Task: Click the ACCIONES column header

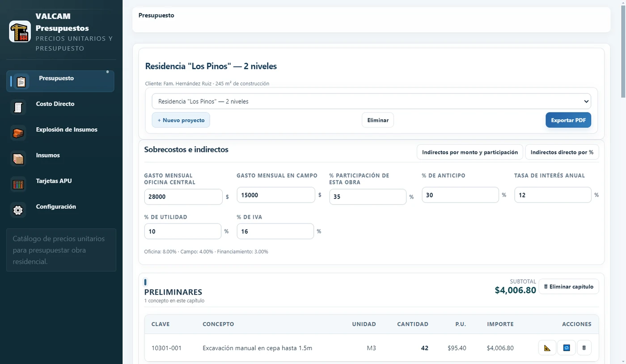Action: (x=577, y=324)
